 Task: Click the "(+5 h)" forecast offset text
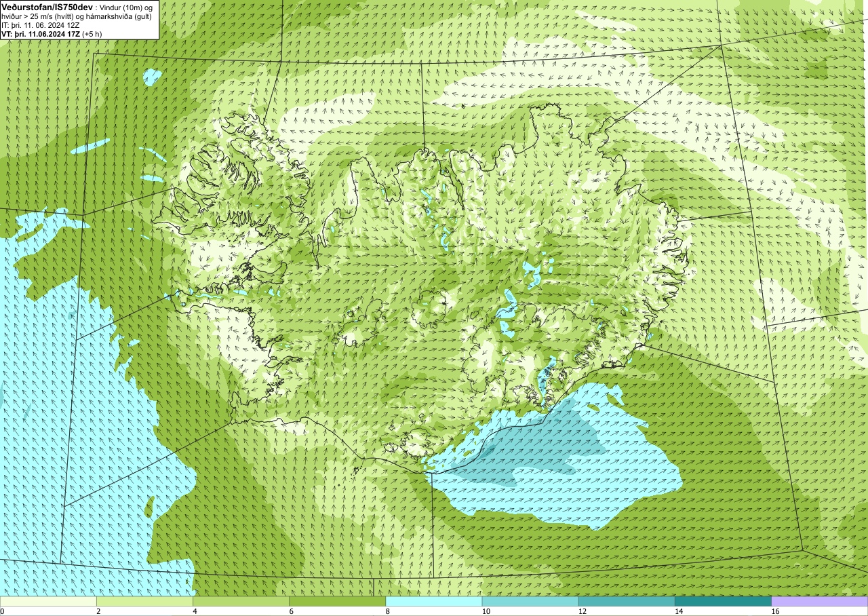click(x=92, y=34)
